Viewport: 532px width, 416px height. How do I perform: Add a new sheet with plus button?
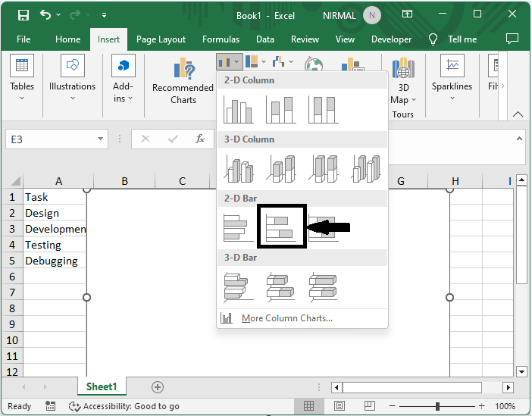pyautogui.click(x=158, y=387)
